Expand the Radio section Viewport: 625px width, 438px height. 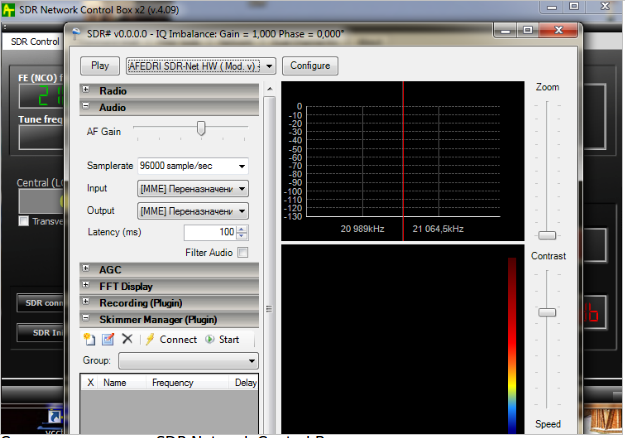click(x=86, y=90)
